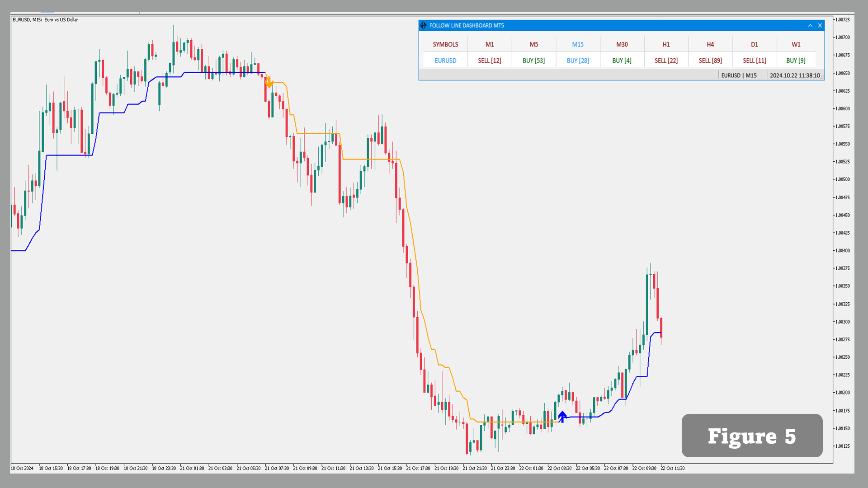
Task: Open the M1 SELL [12] signal
Action: 490,61
